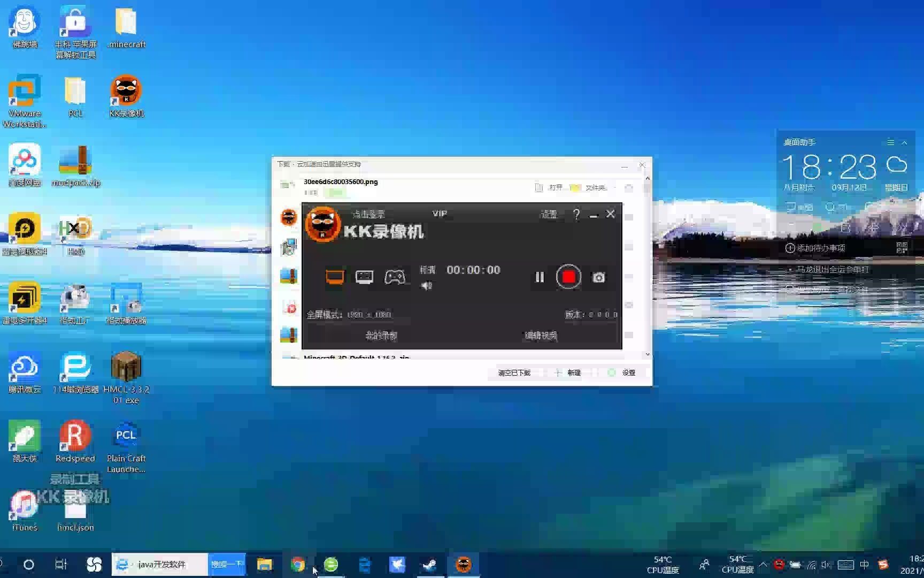Image resolution: width=924 pixels, height=578 pixels.
Task: Click KK recorder taskbar icon
Action: [x=464, y=565]
